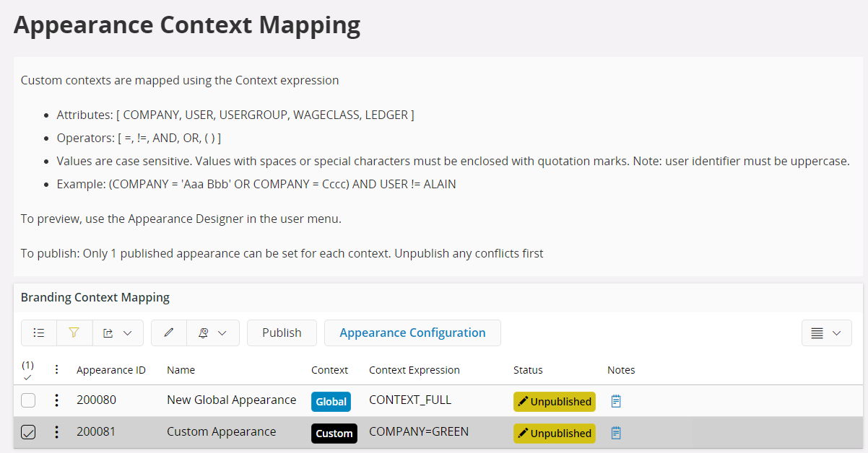Toggle the select-all checkmark in header
This screenshot has height=453, width=868.
[x=27, y=377]
